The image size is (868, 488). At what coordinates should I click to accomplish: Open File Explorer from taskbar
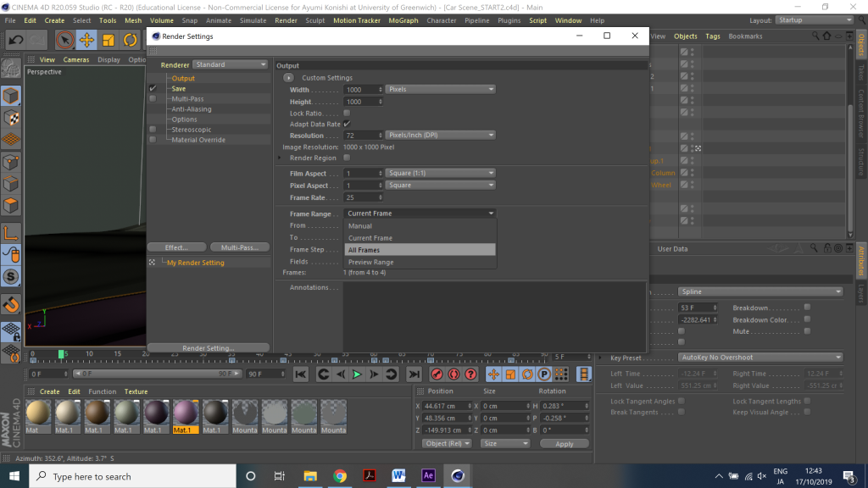coord(310,476)
